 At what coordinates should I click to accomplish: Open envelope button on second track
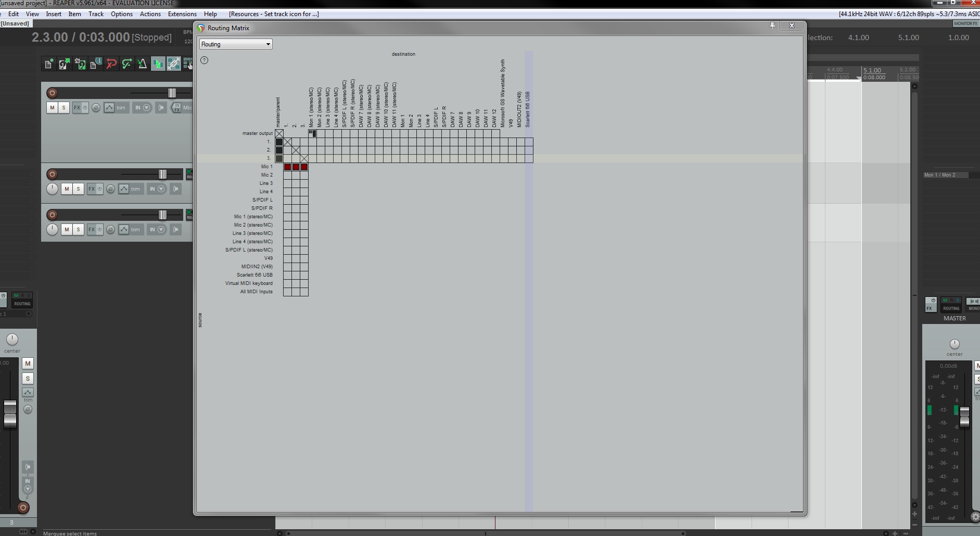tap(124, 189)
